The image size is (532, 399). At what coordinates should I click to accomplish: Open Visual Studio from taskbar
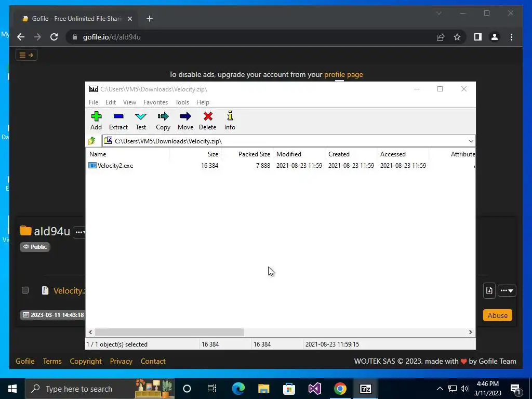(x=314, y=389)
